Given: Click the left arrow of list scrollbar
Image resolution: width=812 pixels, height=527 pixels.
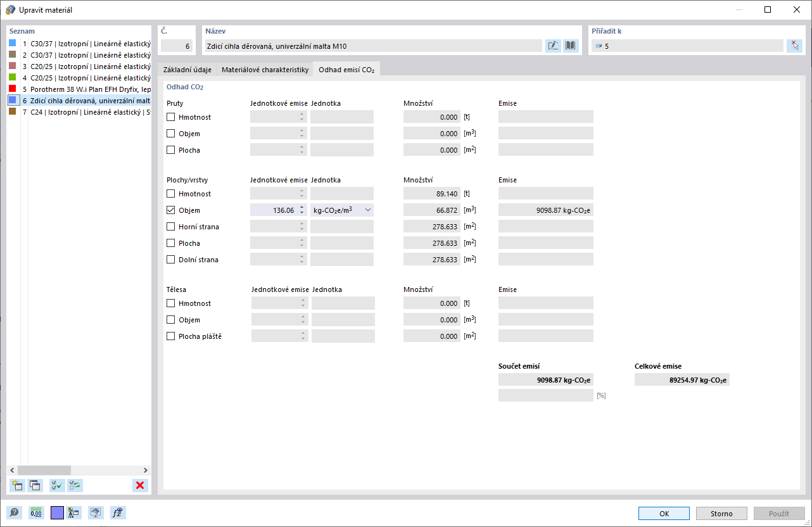Looking at the screenshot, I should (x=13, y=470).
